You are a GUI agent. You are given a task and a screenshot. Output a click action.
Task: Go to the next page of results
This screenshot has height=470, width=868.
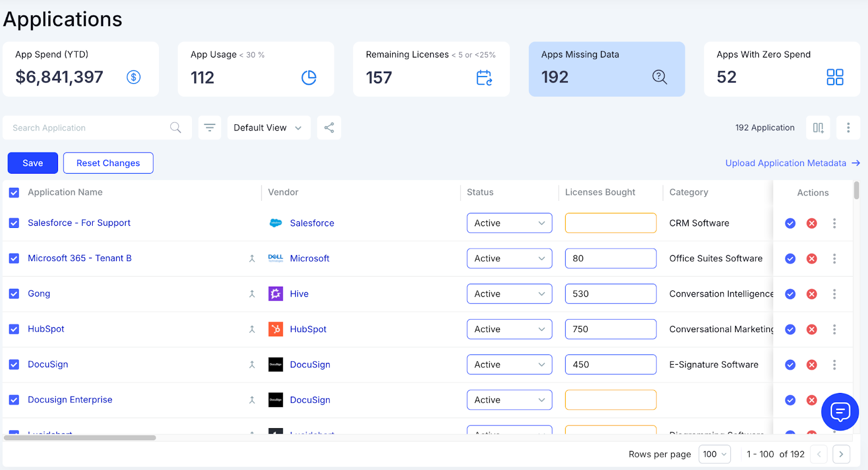pos(841,454)
